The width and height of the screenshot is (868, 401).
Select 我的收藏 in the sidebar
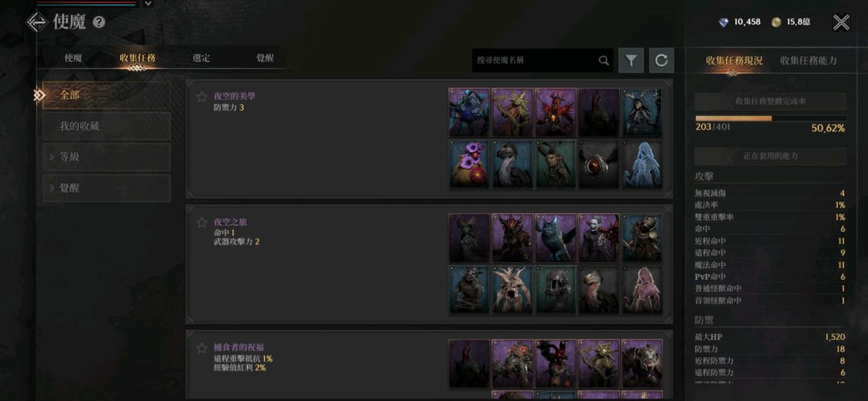click(x=106, y=126)
